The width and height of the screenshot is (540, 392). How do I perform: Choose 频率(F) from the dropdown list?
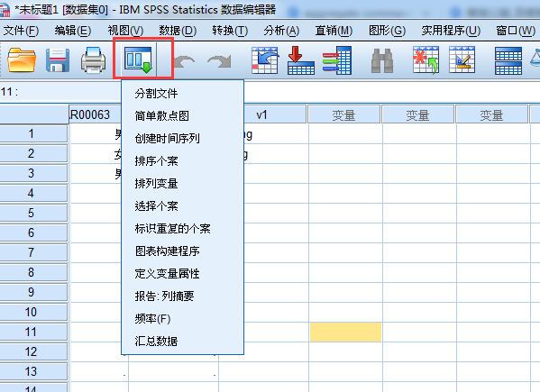[182, 319]
